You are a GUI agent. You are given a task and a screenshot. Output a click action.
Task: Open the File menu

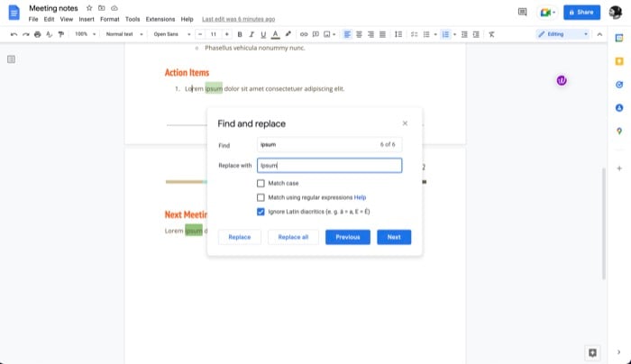pyautogui.click(x=33, y=19)
